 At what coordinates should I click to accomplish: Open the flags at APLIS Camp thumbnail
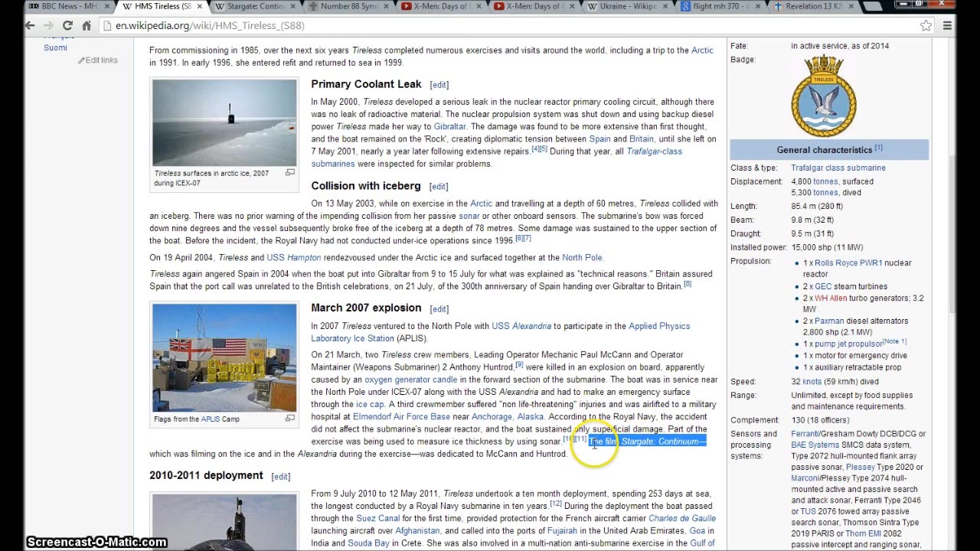pyautogui.click(x=224, y=357)
